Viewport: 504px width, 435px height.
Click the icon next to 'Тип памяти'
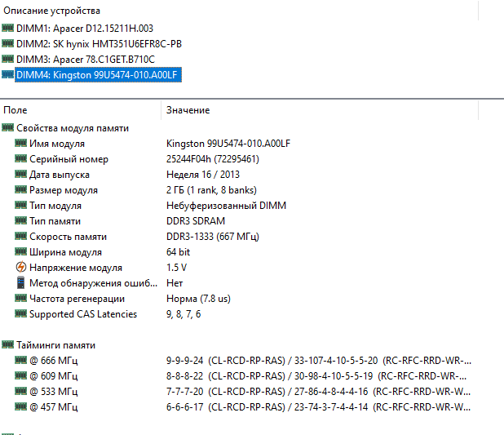(x=21, y=220)
